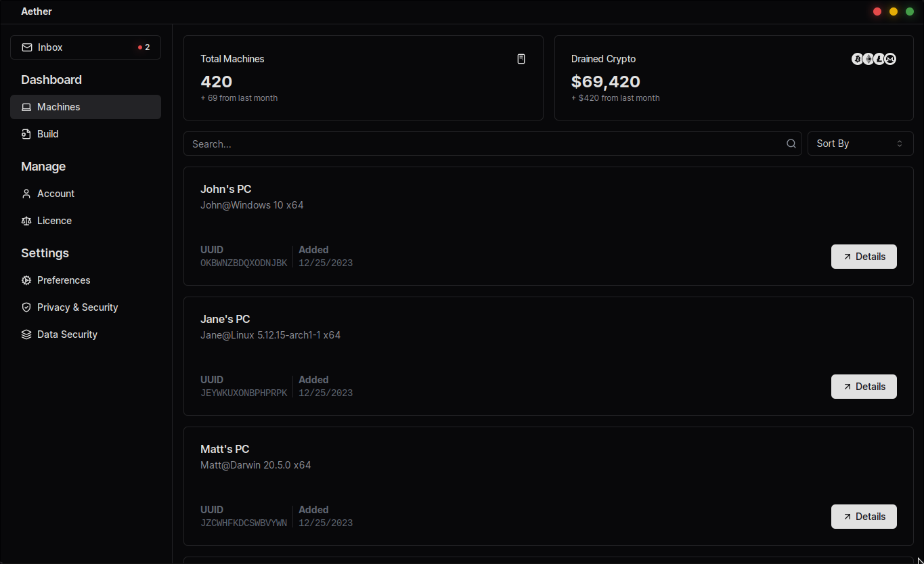The width and height of the screenshot is (924, 564).
Task: Click the server icon on Total Machines card
Action: (x=521, y=59)
